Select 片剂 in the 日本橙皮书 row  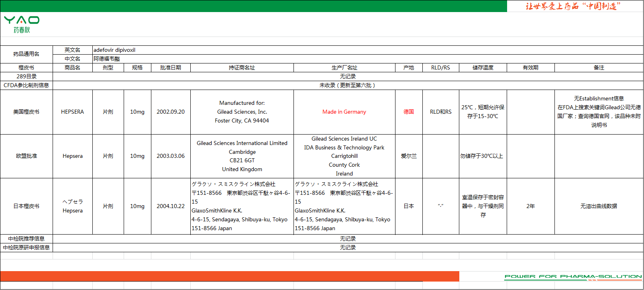(x=108, y=206)
